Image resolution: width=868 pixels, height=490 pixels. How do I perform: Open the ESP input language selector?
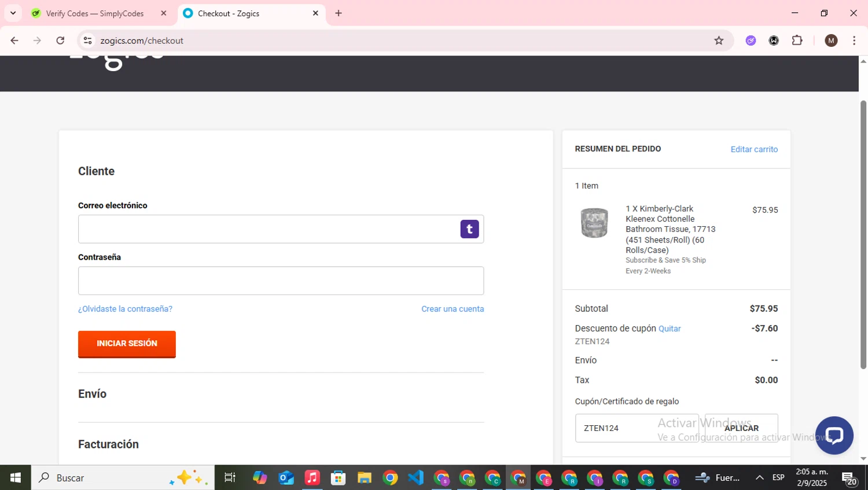point(778,478)
